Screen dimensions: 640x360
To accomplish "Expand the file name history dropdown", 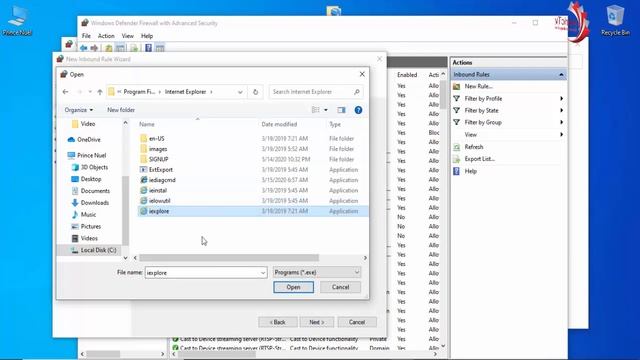I will [263, 273].
